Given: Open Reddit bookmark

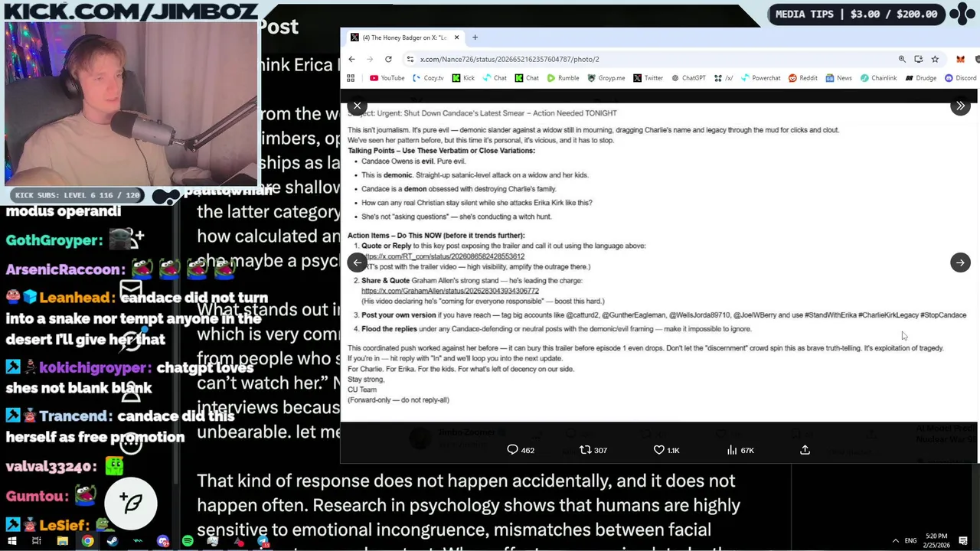Looking at the screenshot, I should pyautogui.click(x=803, y=78).
